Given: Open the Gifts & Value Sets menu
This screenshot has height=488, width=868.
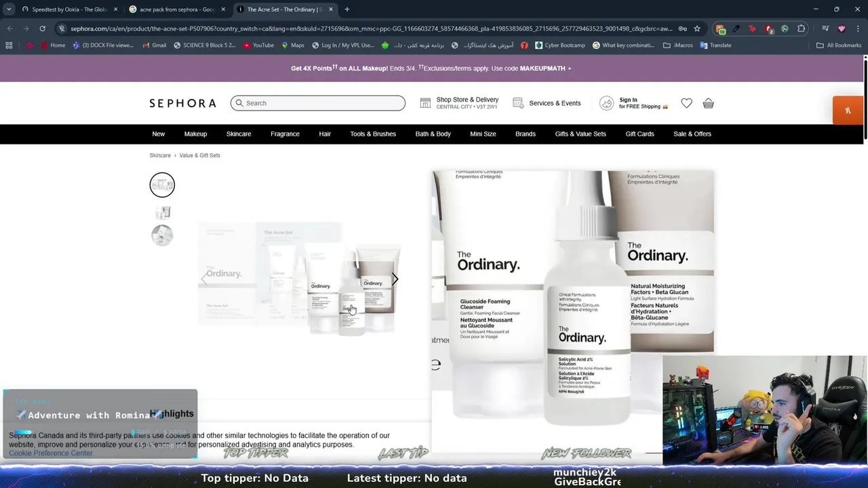Looking at the screenshot, I should pos(580,134).
